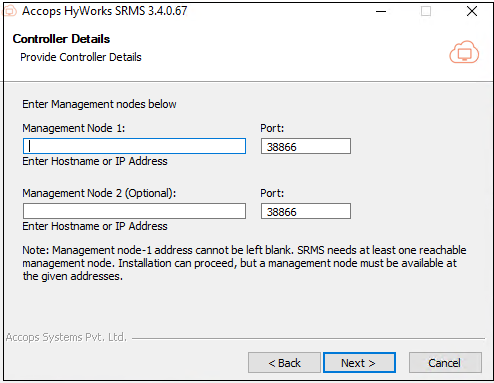Click the 'Accops Systems Pvt. Ltd.' footer text
The image size is (494, 383).
click(x=66, y=337)
